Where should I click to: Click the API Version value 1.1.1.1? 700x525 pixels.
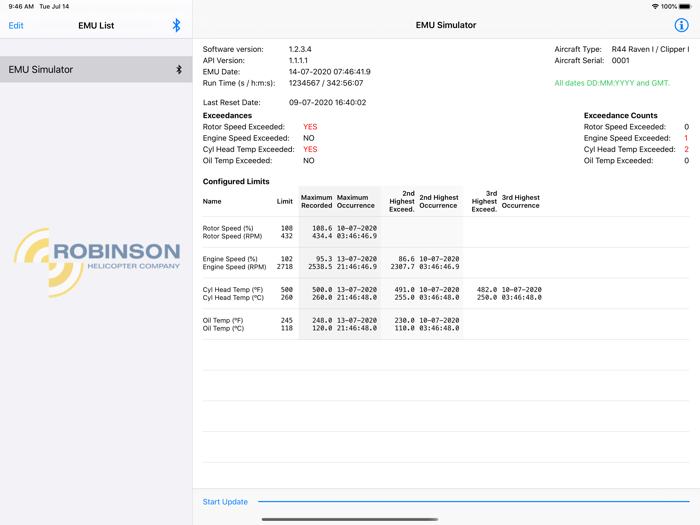tap(298, 60)
